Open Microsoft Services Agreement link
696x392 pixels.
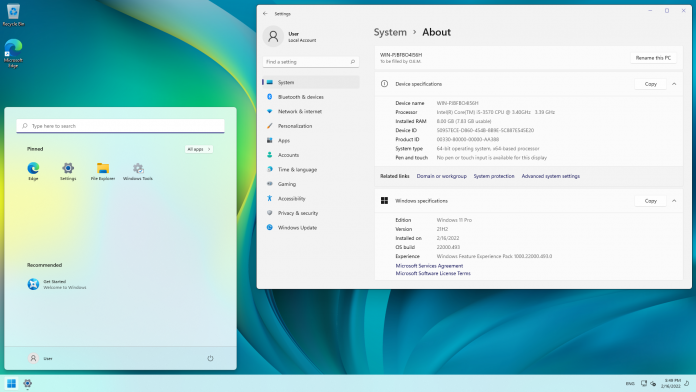429,265
